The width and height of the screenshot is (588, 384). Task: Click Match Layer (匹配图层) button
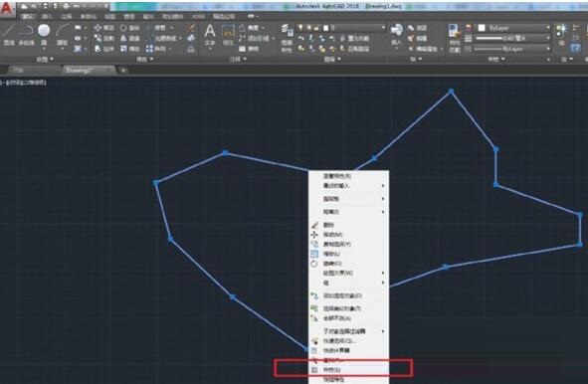tap(353, 49)
